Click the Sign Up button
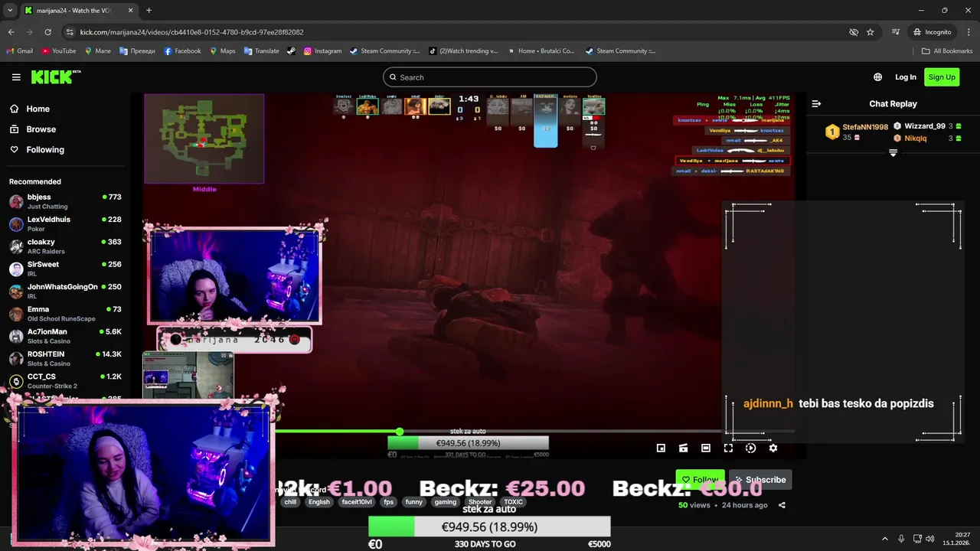This screenshot has width=980, height=551. pyautogui.click(x=941, y=77)
